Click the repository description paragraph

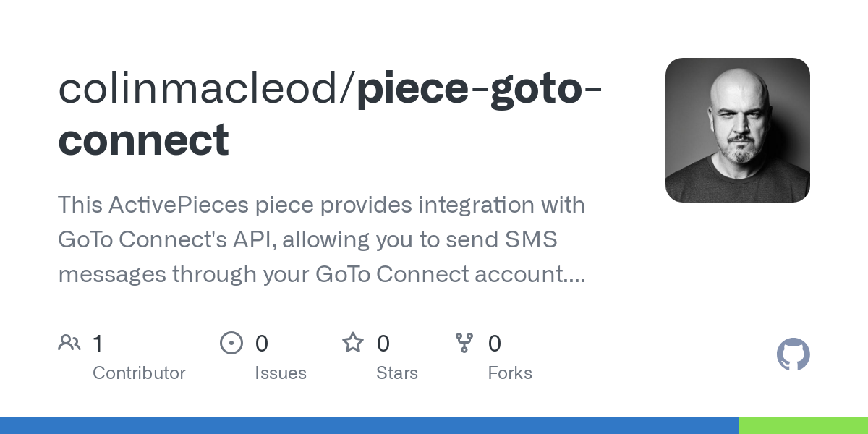322,239
